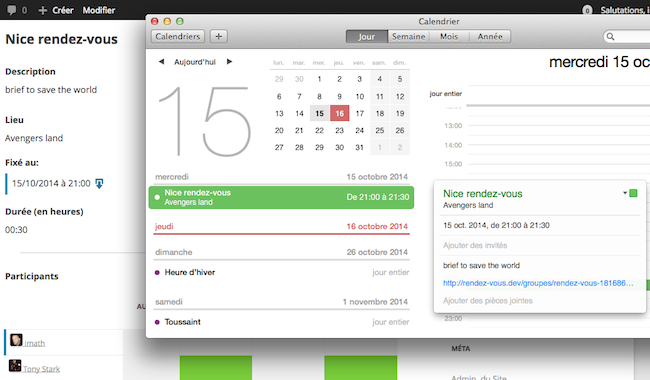Switch to the Mois view tab
The height and width of the screenshot is (380, 650).
(x=449, y=36)
